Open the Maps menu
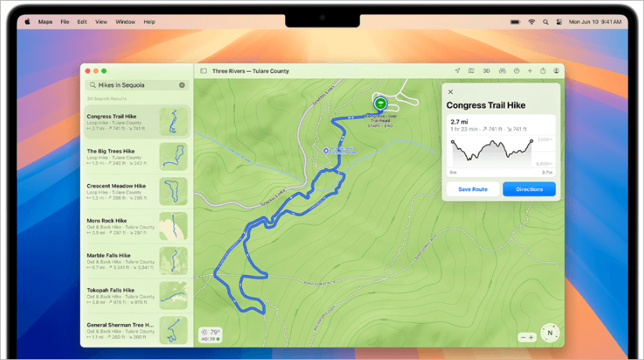Screen dimensions: 644x360 [45, 22]
